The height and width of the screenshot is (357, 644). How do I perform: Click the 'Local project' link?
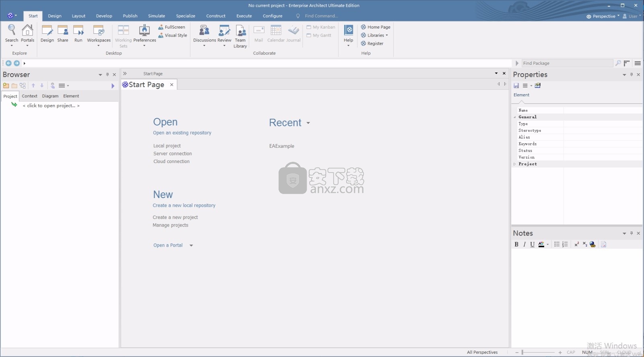coord(167,146)
